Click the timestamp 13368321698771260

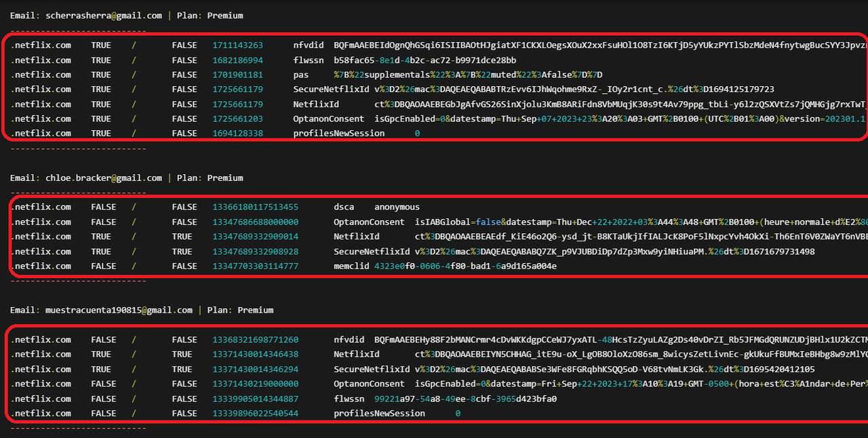pyautogui.click(x=255, y=340)
